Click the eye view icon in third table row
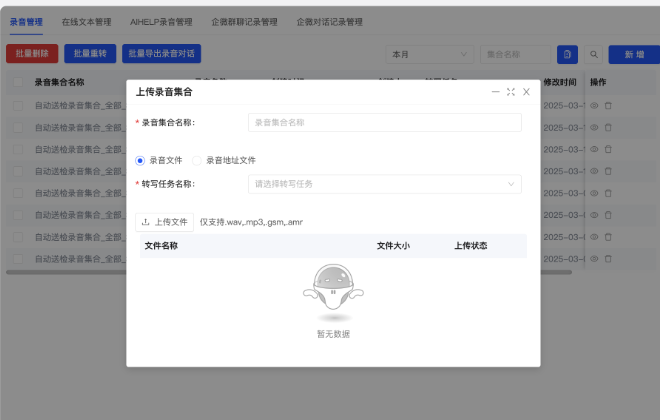The image size is (660, 420). coord(594,149)
